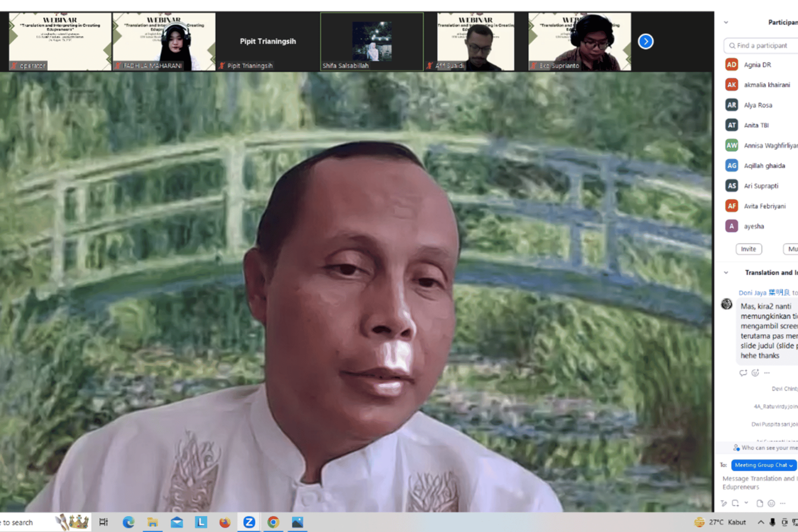Image resolution: width=798 pixels, height=532 pixels.
Task: Open Photos app from taskbar
Action: pos(298,522)
